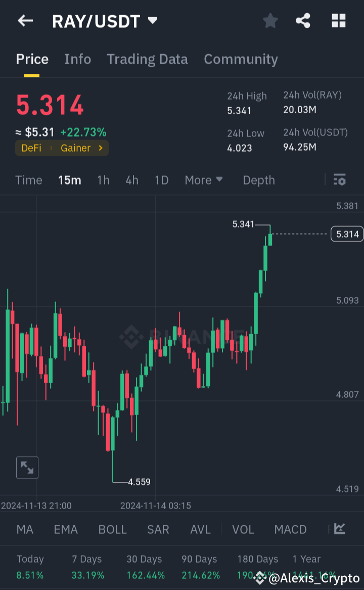View the Depth chart

tap(258, 179)
